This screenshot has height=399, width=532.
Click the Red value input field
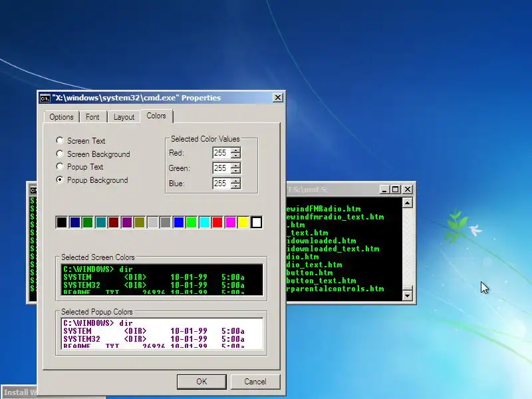(x=221, y=153)
